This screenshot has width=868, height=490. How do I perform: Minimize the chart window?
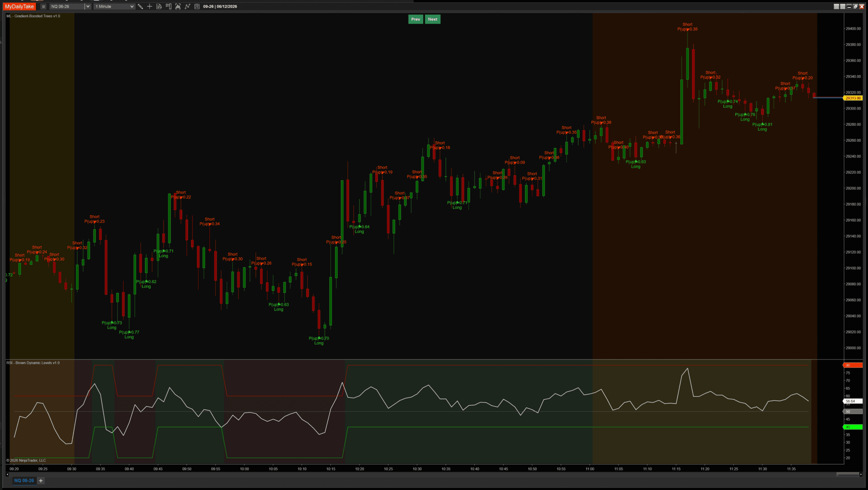pyautogui.click(x=849, y=6)
